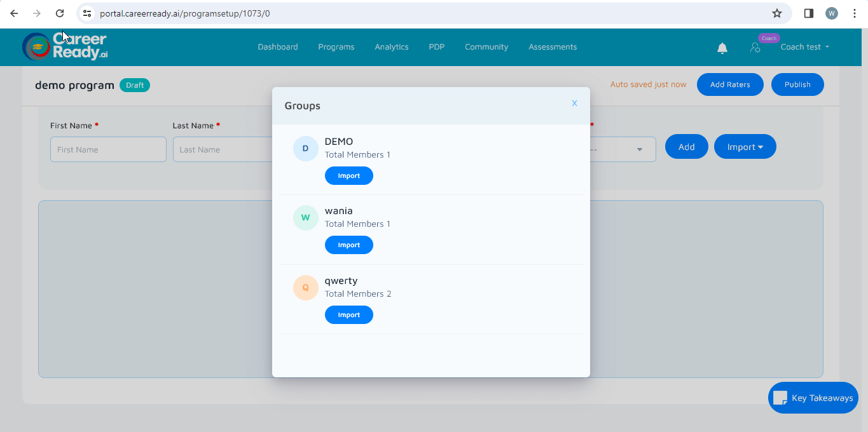Click the qwerty group avatar icon
The image size is (868, 432).
(x=305, y=288)
